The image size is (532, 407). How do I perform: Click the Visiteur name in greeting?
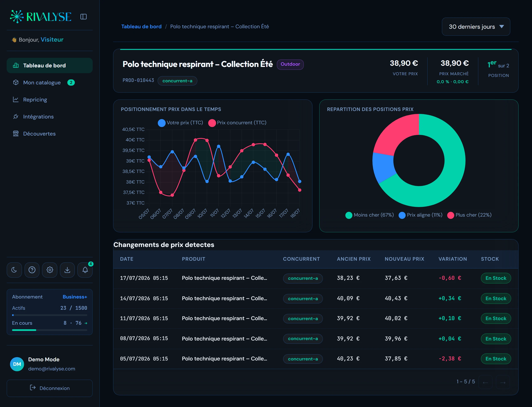[x=52, y=39]
